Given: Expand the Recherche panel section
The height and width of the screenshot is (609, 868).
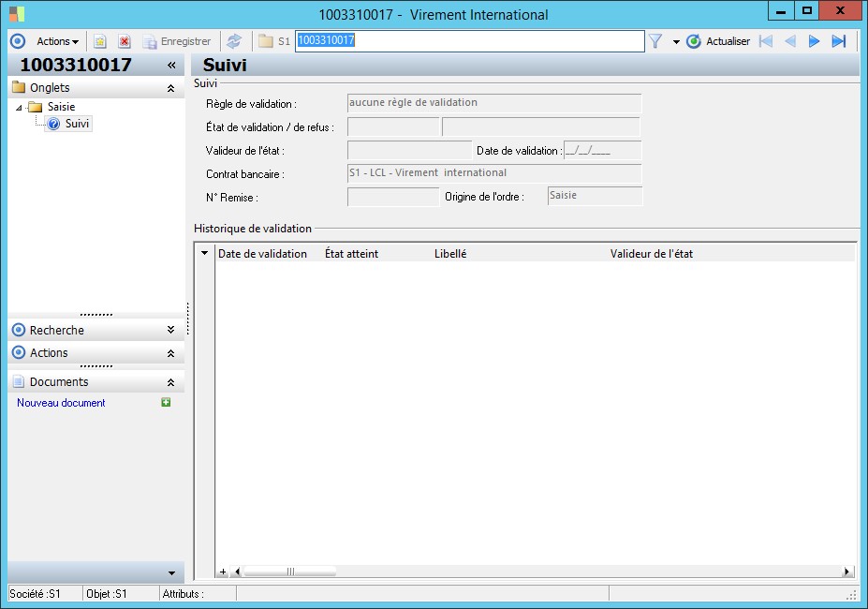Looking at the screenshot, I should [170, 330].
